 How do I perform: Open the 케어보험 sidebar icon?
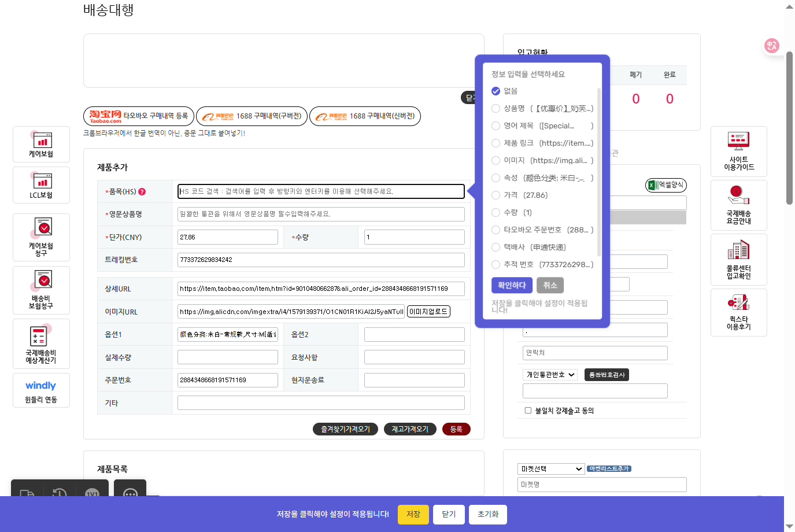(42, 144)
